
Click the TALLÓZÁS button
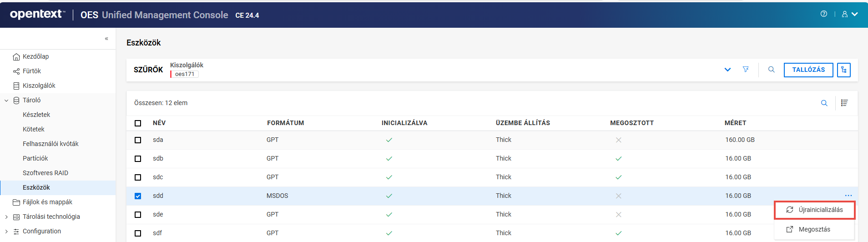(x=808, y=70)
